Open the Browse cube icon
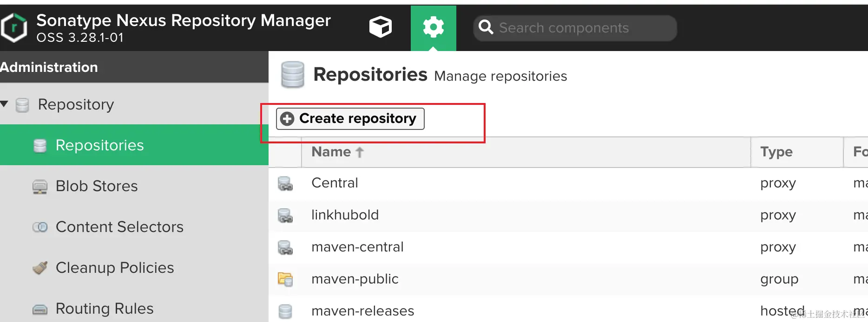Screen dimensions: 868x322 click(x=380, y=27)
